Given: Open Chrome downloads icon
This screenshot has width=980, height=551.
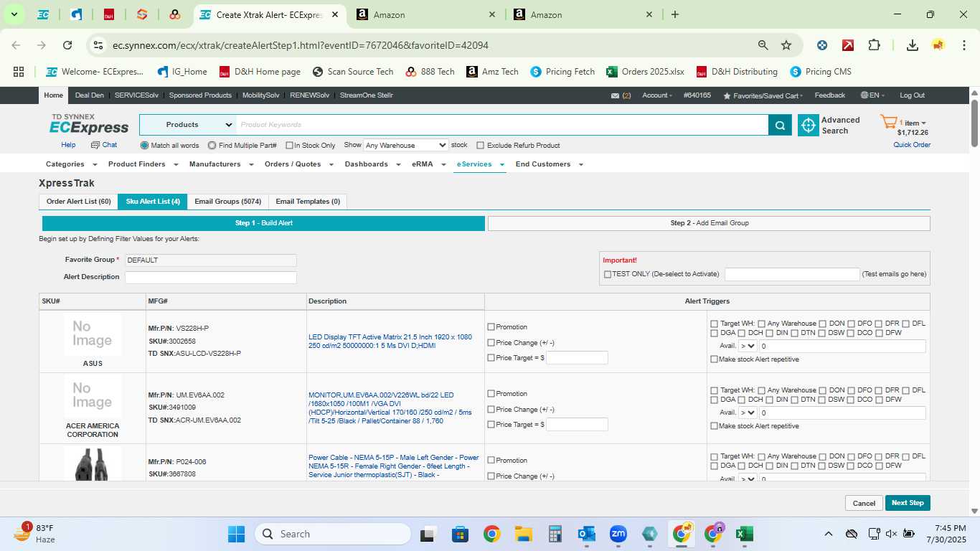Looking at the screenshot, I should click(x=913, y=45).
